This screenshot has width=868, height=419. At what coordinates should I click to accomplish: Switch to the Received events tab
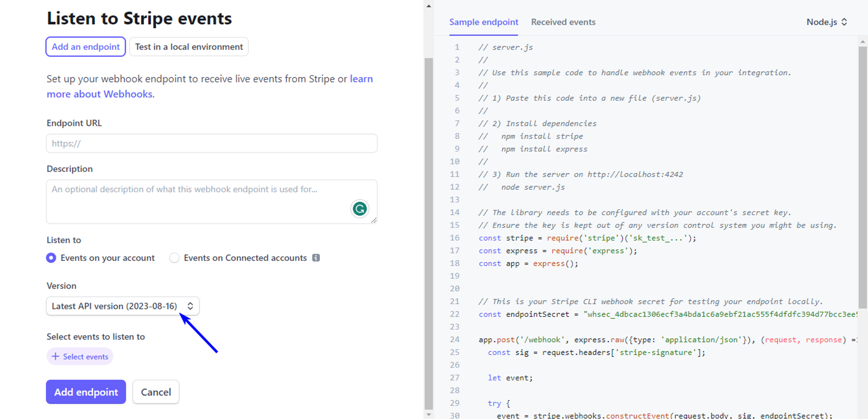[x=563, y=22]
